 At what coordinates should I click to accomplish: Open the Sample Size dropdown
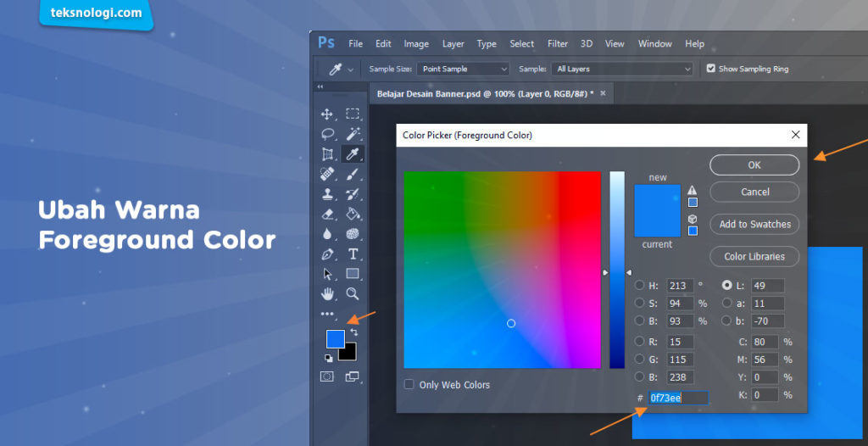463,69
